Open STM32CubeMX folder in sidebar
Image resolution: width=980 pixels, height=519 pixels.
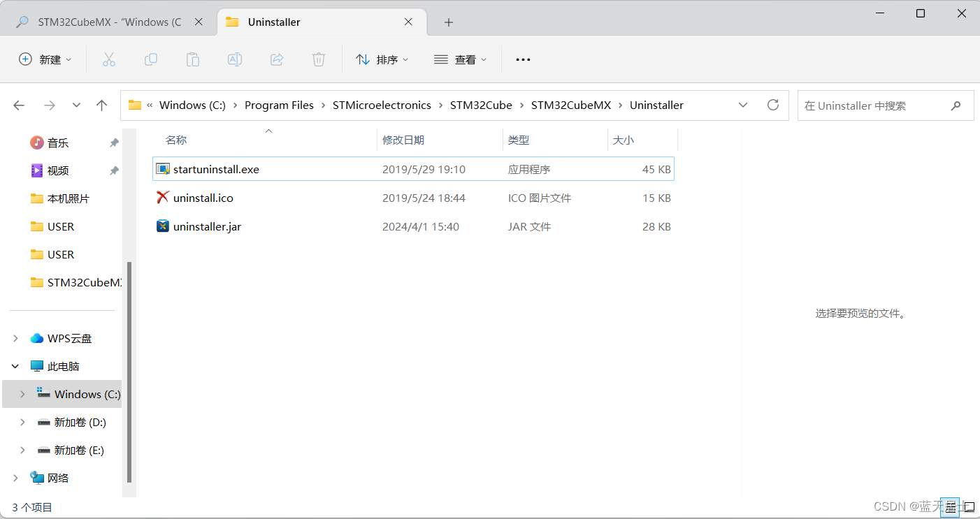[75, 282]
